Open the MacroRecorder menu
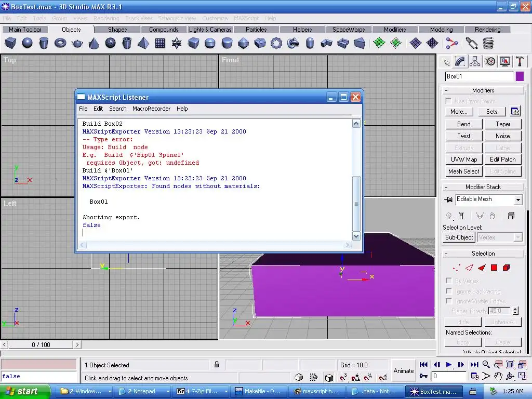This screenshot has width=532, height=399. point(151,109)
